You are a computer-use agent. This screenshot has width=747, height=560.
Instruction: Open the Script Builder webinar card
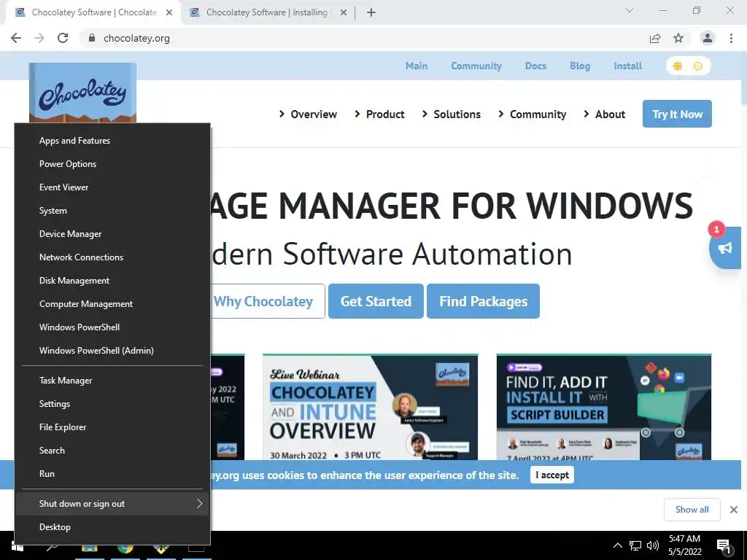603,407
